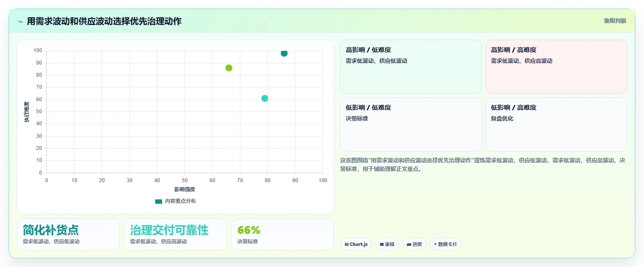
Task: Click the 表格 tag chip
Action: (x=387, y=244)
